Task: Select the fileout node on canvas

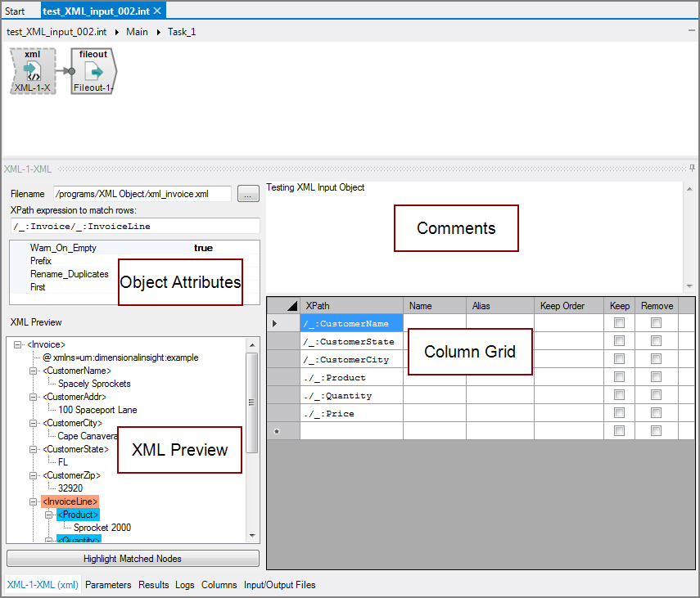Action: (93, 71)
